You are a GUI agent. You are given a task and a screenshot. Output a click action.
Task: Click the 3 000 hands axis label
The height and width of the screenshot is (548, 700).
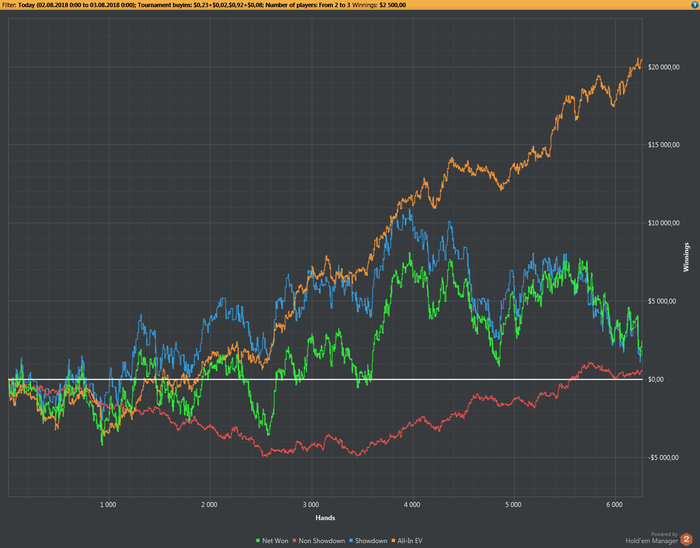[x=311, y=504]
